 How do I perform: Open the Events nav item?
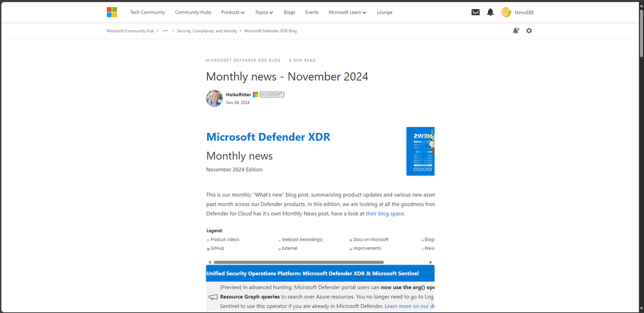click(312, 12)
